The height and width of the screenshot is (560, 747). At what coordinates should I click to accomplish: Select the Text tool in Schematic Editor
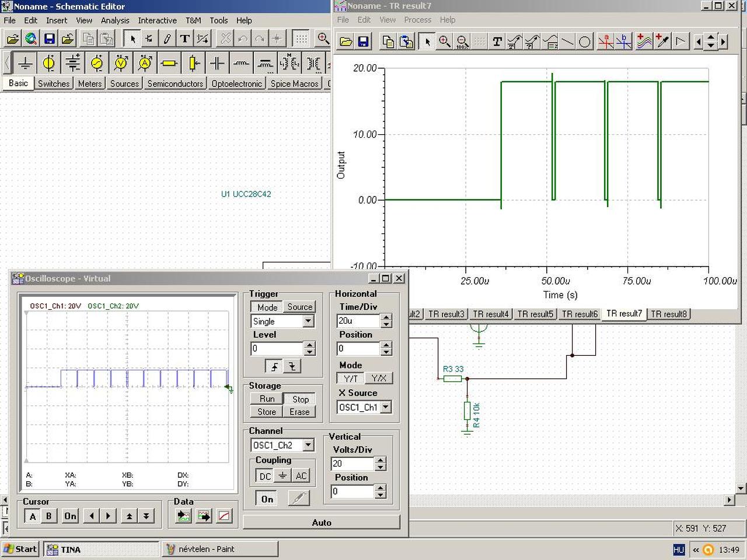184,39
